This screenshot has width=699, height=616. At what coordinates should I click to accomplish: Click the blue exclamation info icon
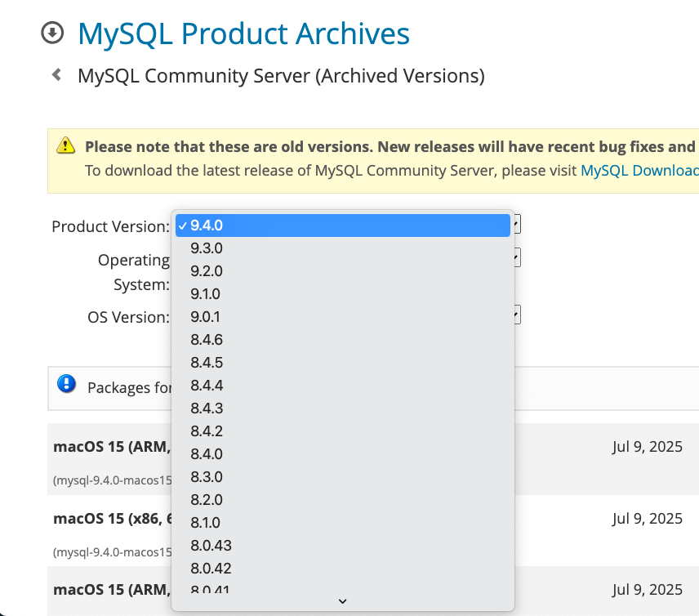click(x=66, y=384)
